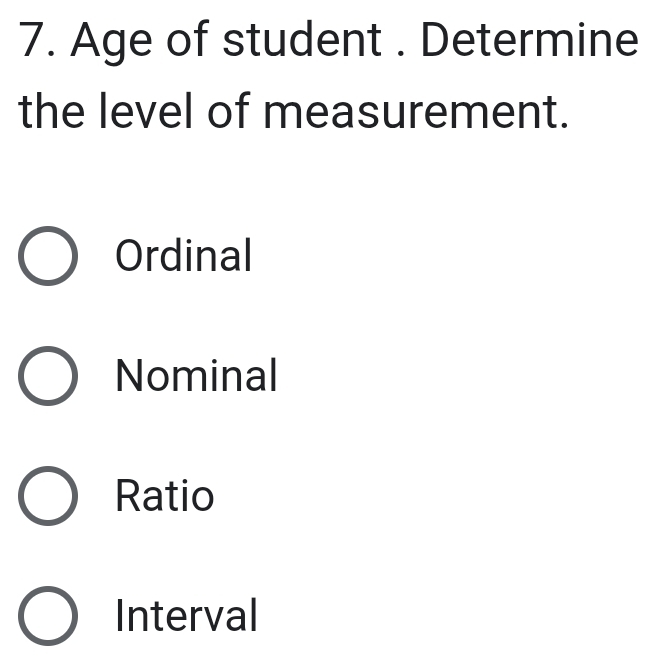Choose the Ratio radio option

47,496
